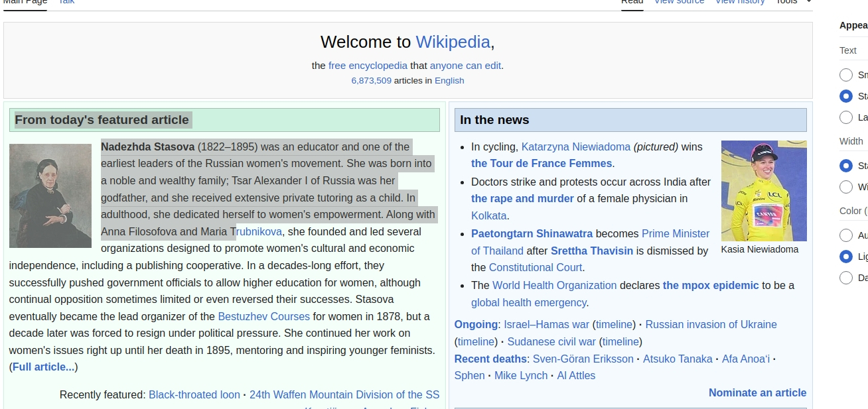Image resolution: width=868 pixels, height=409 pixels.
Task: Open the Srettha Thavisin link
Action: click(x=592, y=251)
